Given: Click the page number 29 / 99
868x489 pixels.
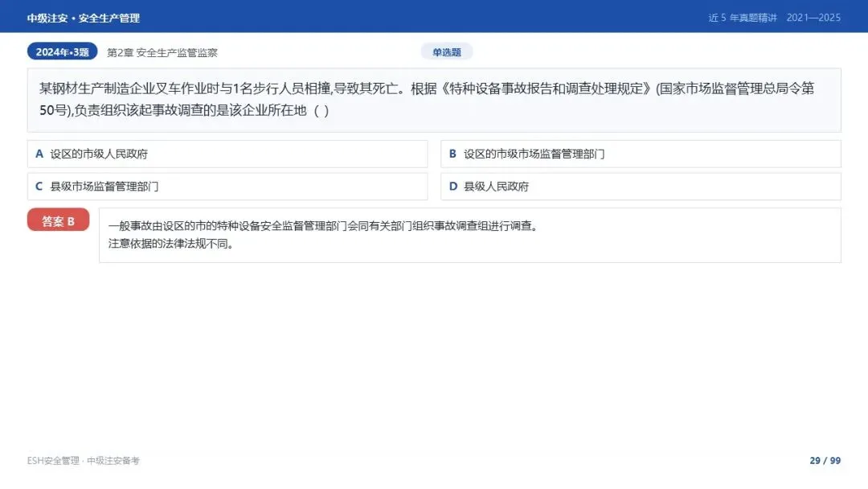Looking at the screenshot, I should pyautogui.click(x=825, y=461).
